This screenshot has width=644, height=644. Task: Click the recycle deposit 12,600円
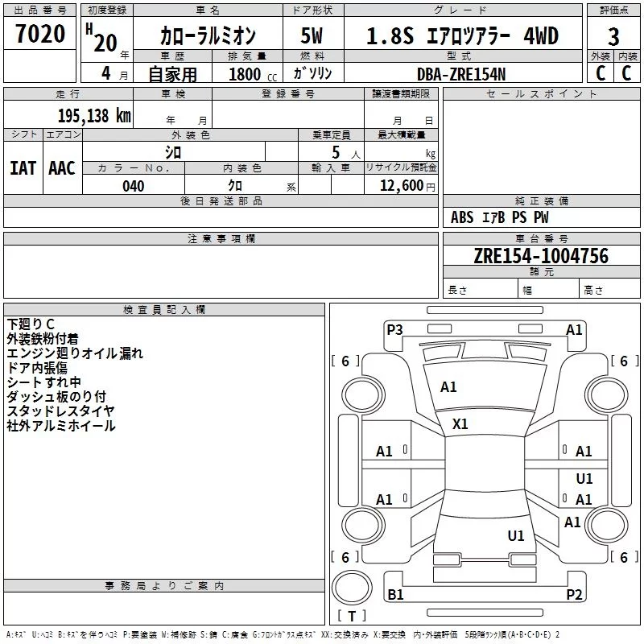point(407,185)
